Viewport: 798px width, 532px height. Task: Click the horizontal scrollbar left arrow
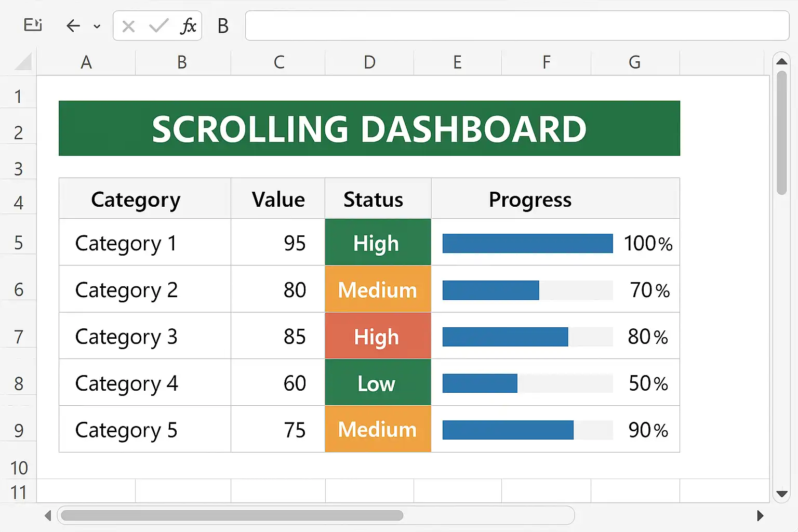48,515
